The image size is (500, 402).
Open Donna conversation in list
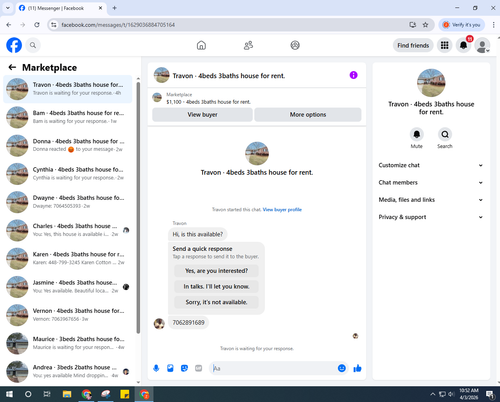tap(68, 145)
